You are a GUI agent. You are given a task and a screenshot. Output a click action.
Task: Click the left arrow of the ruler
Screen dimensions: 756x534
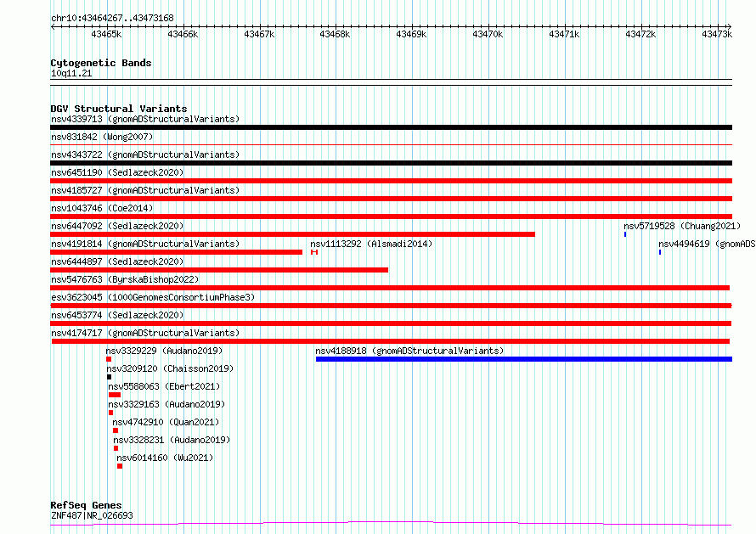(53, 27)
